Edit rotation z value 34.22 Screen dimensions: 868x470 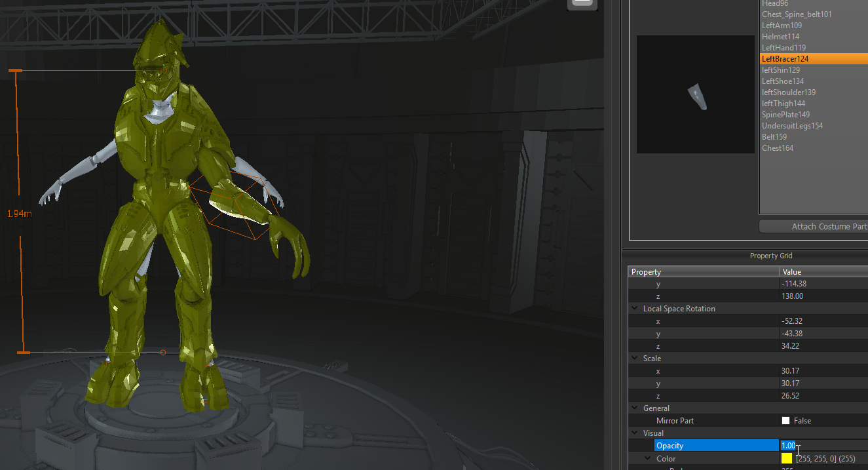pos(823,346)
